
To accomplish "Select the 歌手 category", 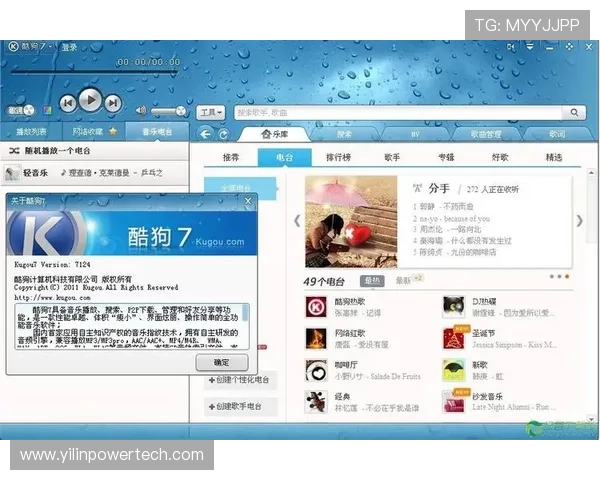I will (x=392, y=157).
